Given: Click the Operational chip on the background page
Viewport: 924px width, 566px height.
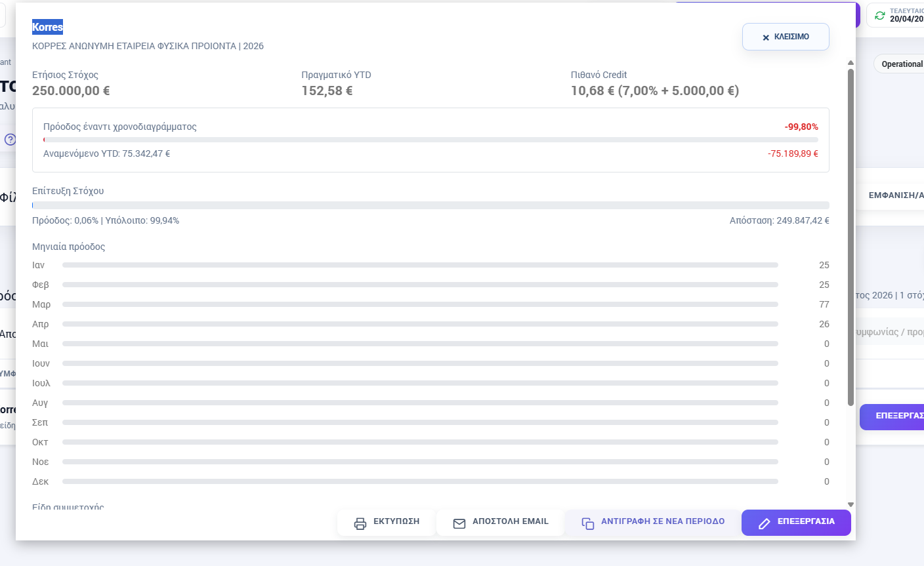Looking at the screenshot, I should (x=899, y=64).
